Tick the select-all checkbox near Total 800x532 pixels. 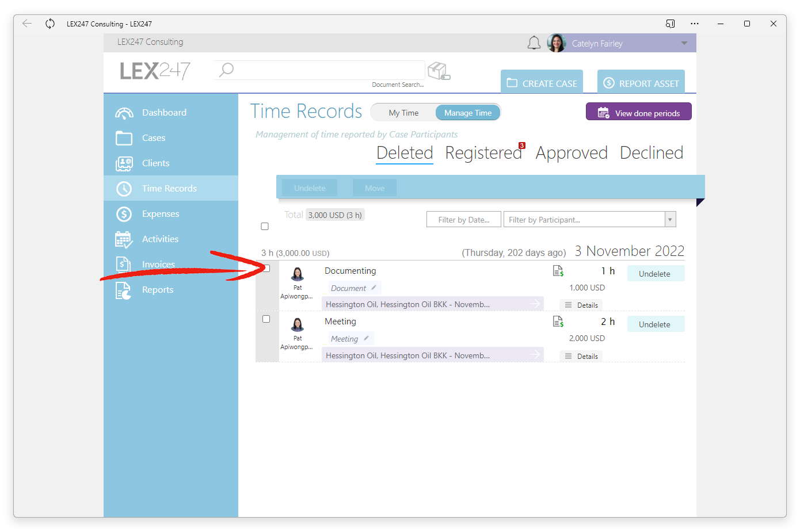click(265, 227)
